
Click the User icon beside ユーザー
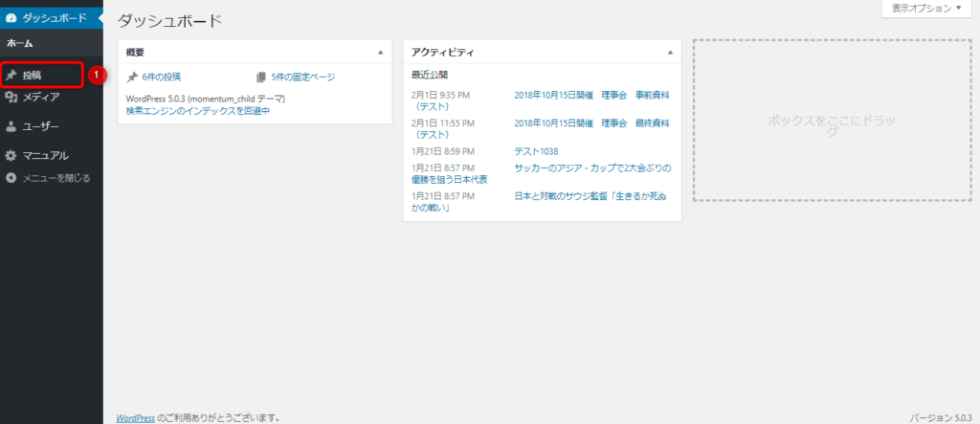[x=11, y=125]
